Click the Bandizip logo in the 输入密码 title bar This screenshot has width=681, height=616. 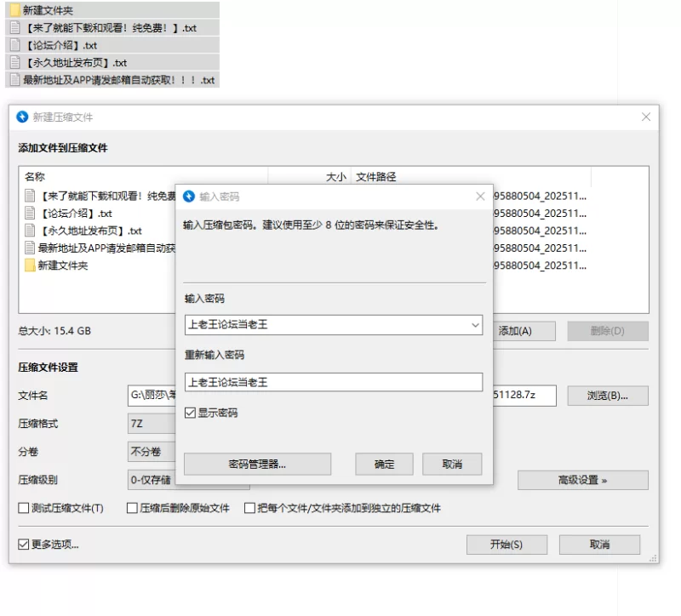(189, 197)
